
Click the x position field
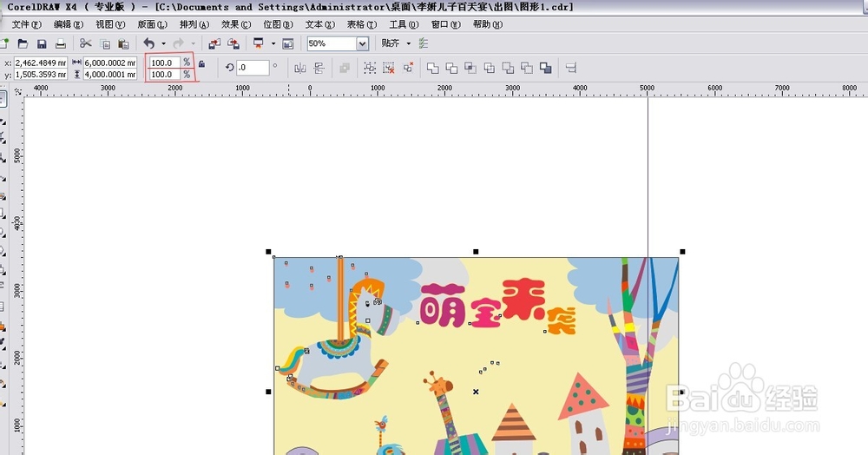[x=41, y=63]
